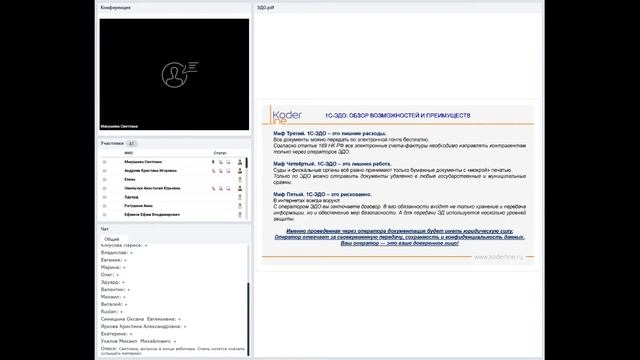The width and height of the screenshot is (640, 360).
Task: Sort participants by the Статус column header
Action: [x=220, y=153]
